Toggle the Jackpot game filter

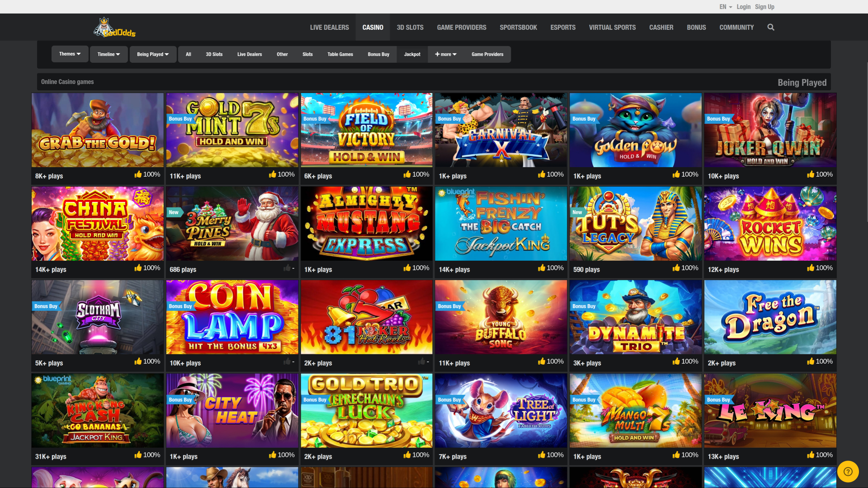[412, 54]
